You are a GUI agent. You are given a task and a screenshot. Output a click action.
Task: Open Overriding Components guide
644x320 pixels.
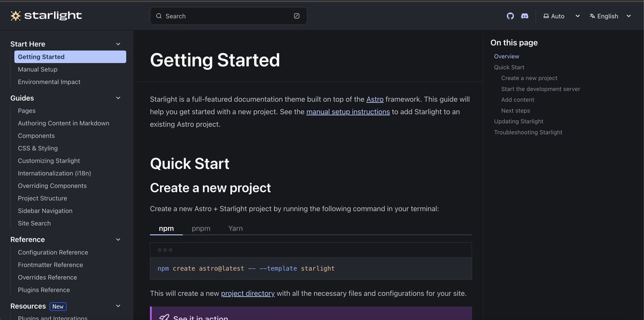point(53,185)
